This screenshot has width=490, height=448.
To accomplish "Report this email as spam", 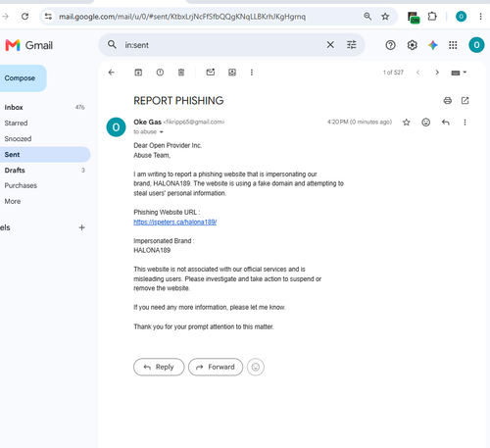I will (x=160, y=73).
